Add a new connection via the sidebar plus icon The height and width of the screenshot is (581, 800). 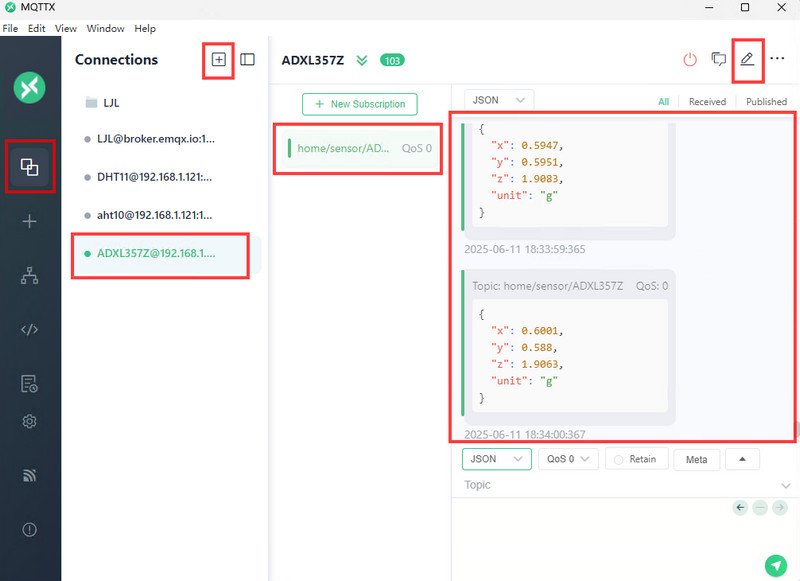pyautogui.click(x=30, y=221)
